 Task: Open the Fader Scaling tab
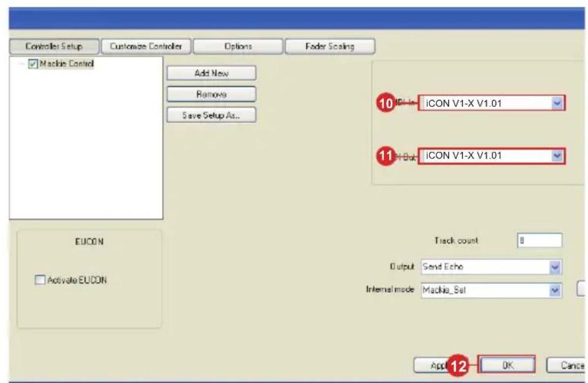coord(329,47)
